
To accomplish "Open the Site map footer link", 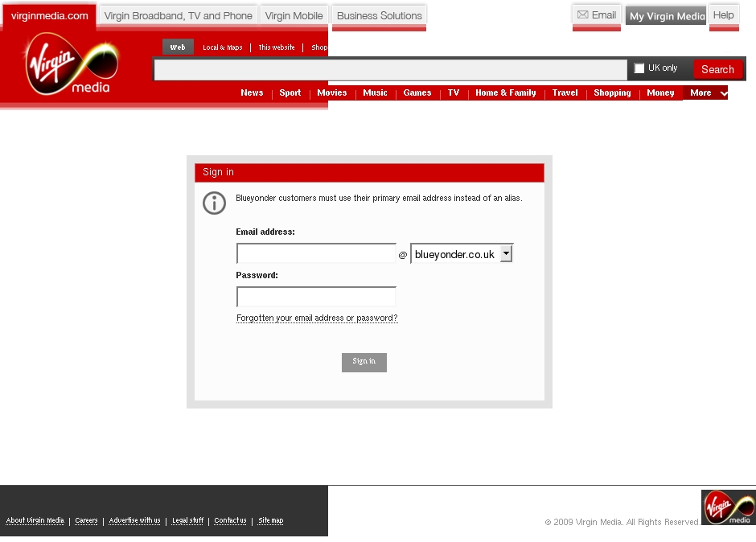I will [x=270, y=520].
